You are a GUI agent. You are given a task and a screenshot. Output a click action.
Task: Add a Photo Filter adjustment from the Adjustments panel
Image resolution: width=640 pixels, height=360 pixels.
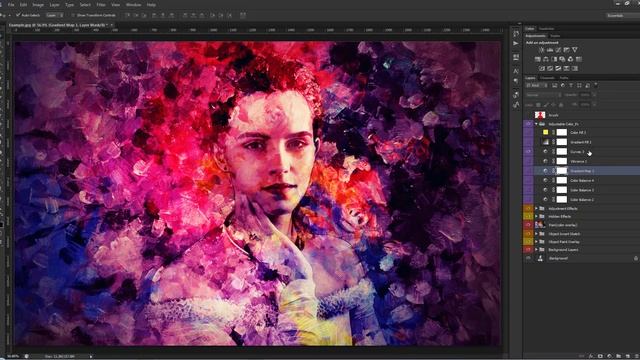(x=562, y=59)
